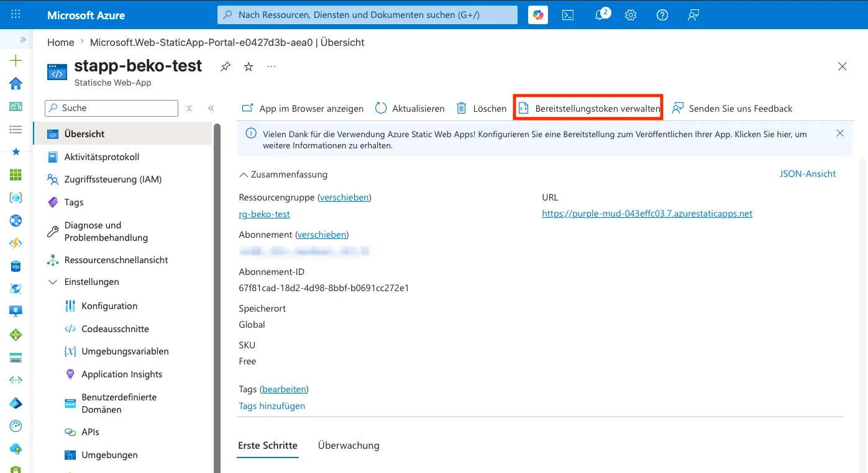Click the header feedback person icon
Screen dimensions: 868x473
coord(694,15)
